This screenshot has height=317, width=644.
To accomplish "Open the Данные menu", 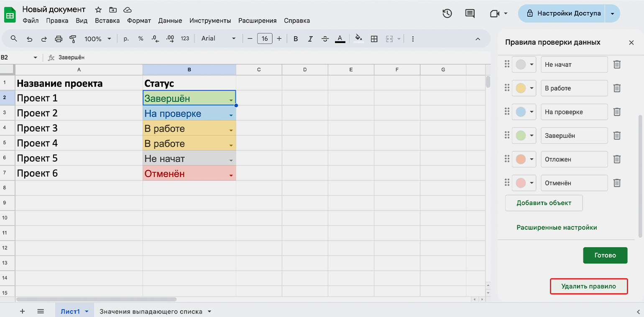I will 170,20.
